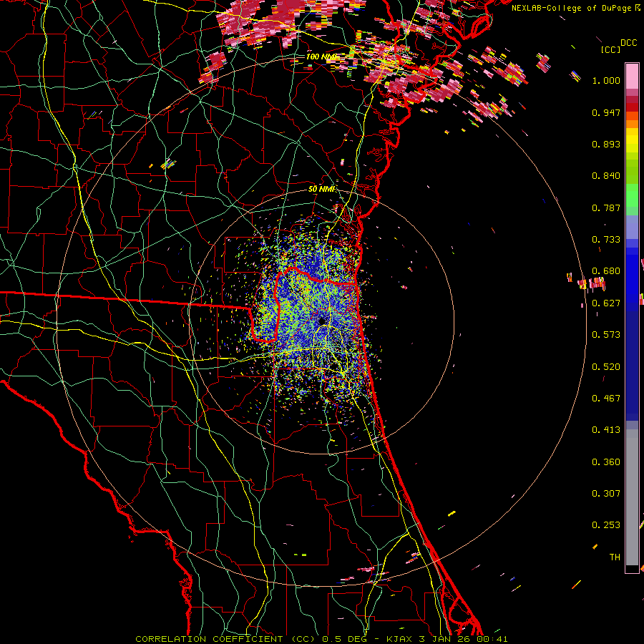Viewport: 644px width, 644px height.
Task: Click the 0.627 legend value
Action: click(x=606, y=303)
